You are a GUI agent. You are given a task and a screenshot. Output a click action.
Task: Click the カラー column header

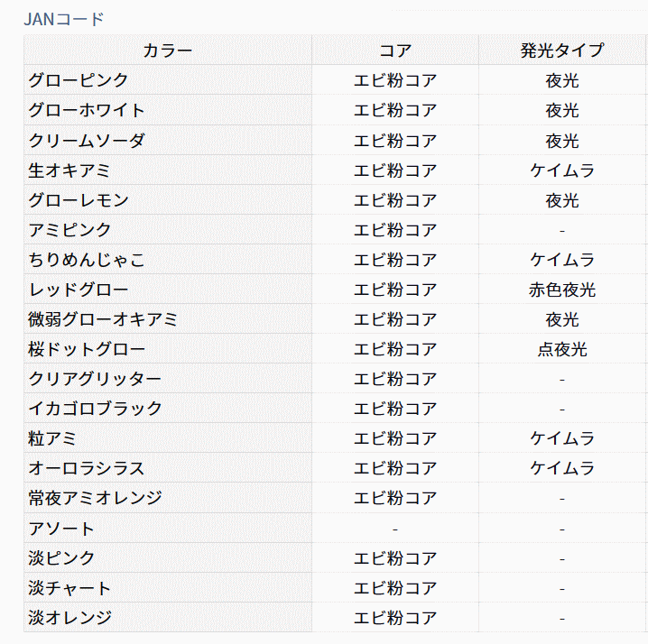(167, 51)
